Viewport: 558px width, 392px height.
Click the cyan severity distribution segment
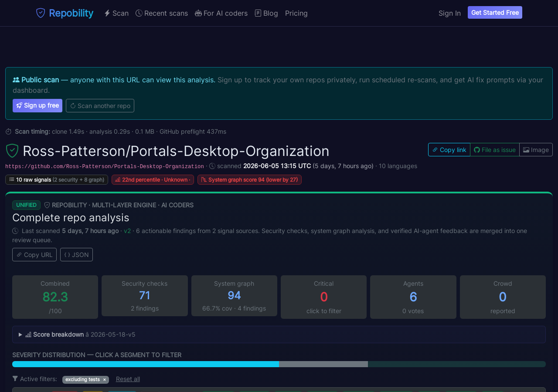click(x=146, y=364)
